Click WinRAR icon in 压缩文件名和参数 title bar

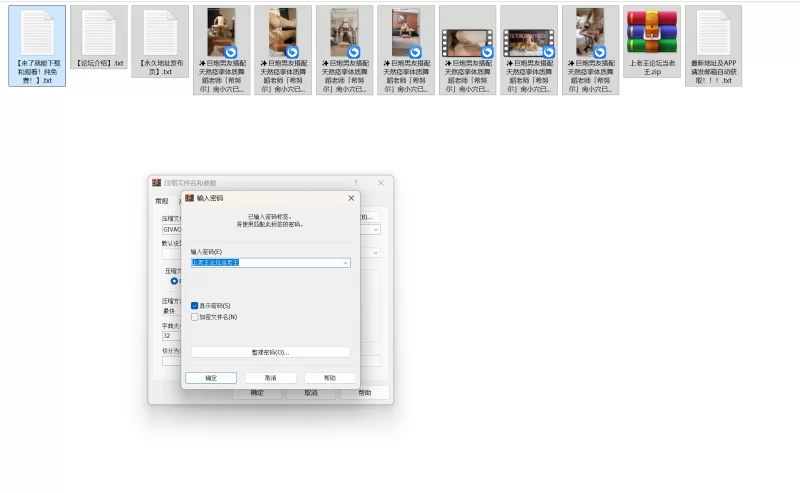157,183
